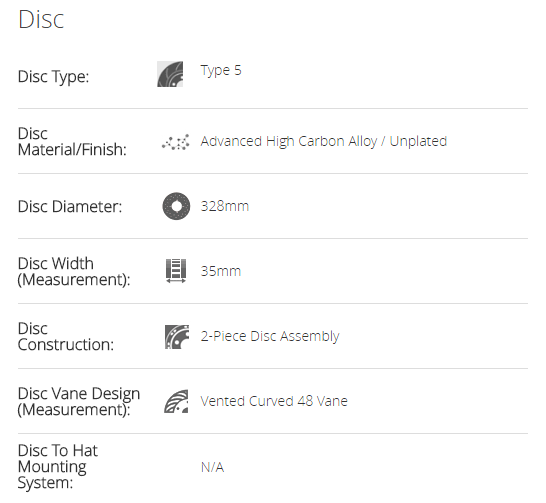Click the Disc Construction: label

(66, 337)
